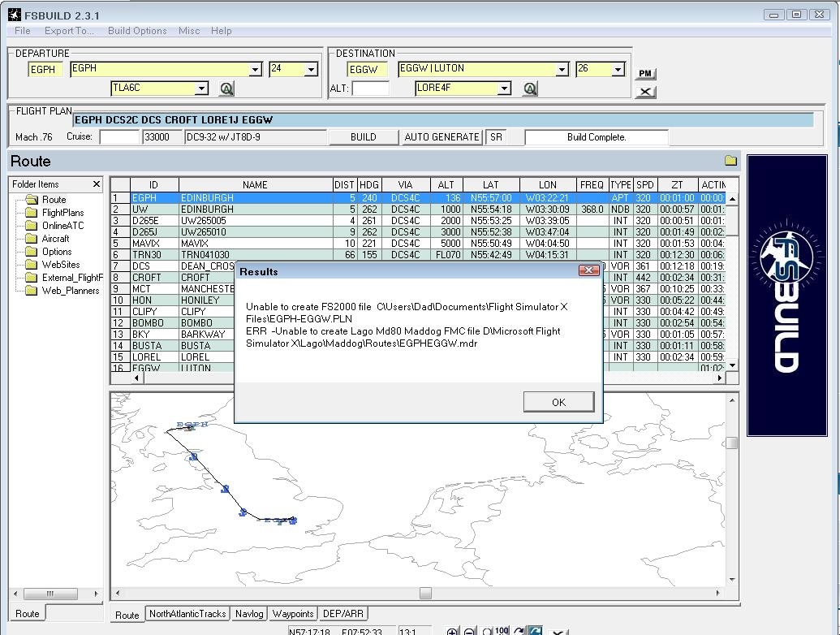The height and width of the screenshot is (635, 840).
Task: Click the ALT alternate airport field
Action: tap(370, 89)
